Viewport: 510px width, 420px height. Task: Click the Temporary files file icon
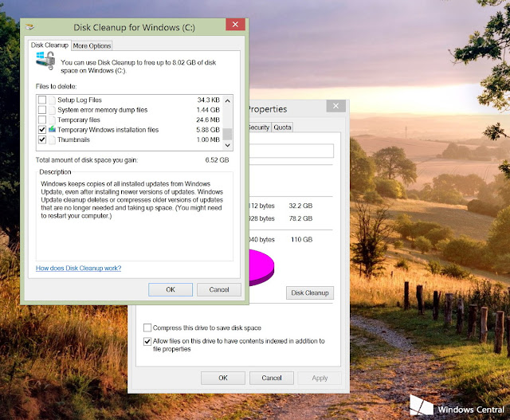click(52, 120)
